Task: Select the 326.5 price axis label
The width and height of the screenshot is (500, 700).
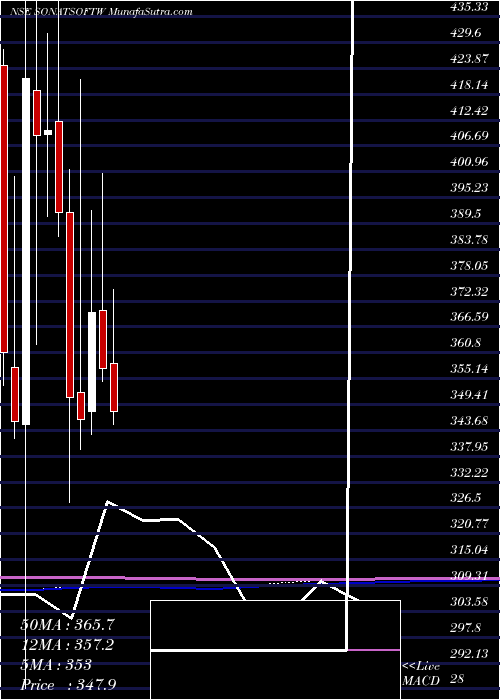Action: (x=465, y=498)
